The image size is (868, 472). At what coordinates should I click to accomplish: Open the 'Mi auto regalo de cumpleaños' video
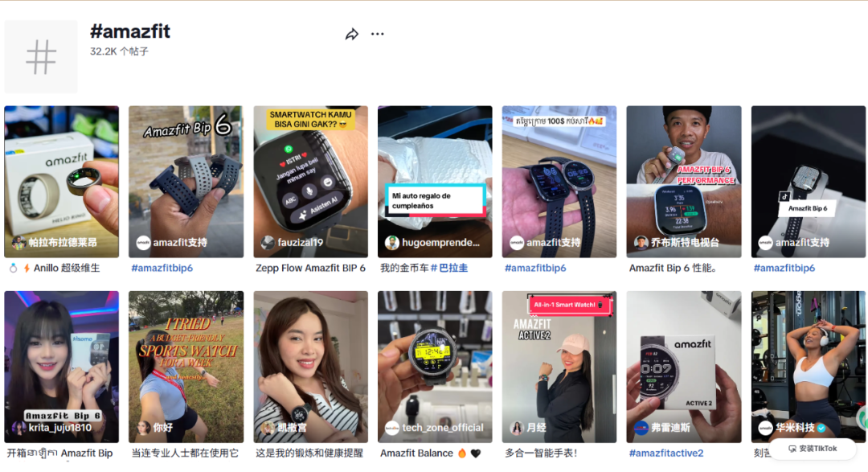tap(435, 182)
